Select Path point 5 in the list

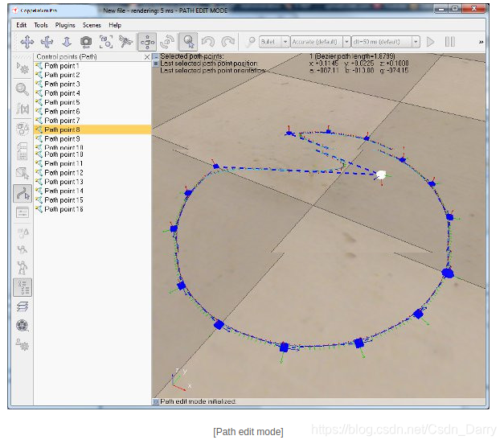pos(92,102)
